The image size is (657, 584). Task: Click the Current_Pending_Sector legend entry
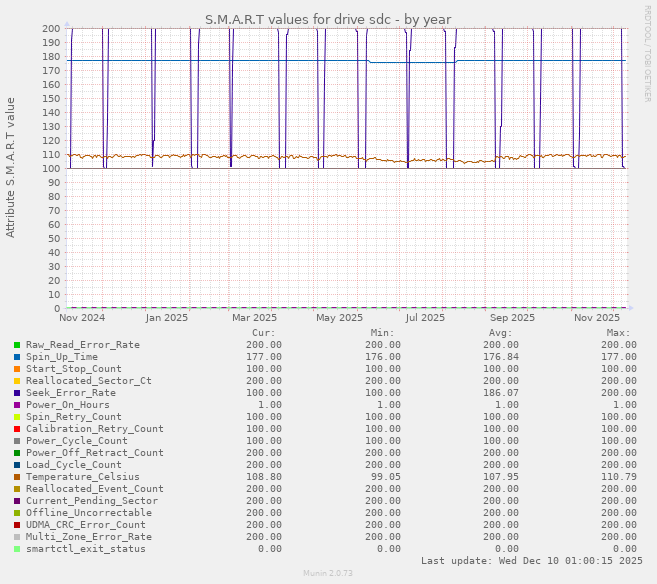pos(91,501)
